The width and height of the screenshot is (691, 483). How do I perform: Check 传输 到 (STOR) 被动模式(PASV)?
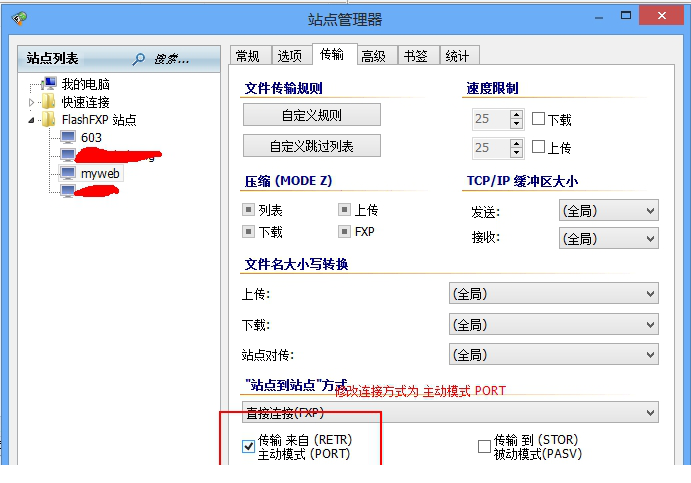click(484, 446)
